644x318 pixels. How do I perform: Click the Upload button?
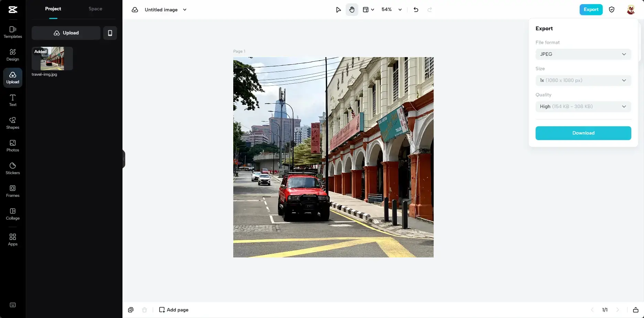pyautogui.click(x=66, y=33)
